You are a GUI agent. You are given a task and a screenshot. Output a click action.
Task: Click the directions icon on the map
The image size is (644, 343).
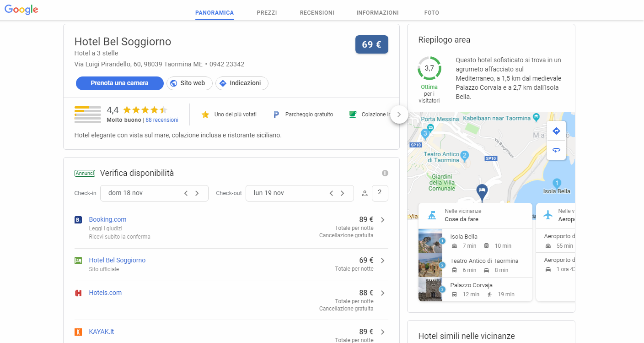pos(556,131)
